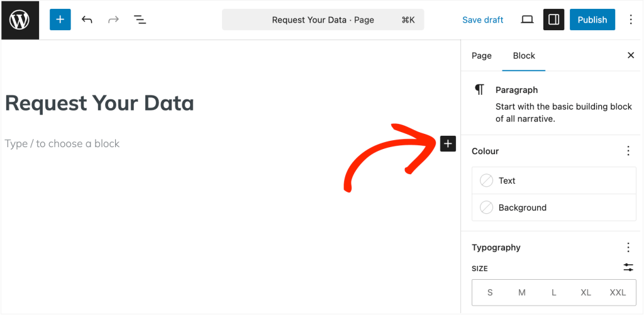644x315 pixels.
Task: Open the blue block inserter plus button
Action: click(x=60, y=19)
